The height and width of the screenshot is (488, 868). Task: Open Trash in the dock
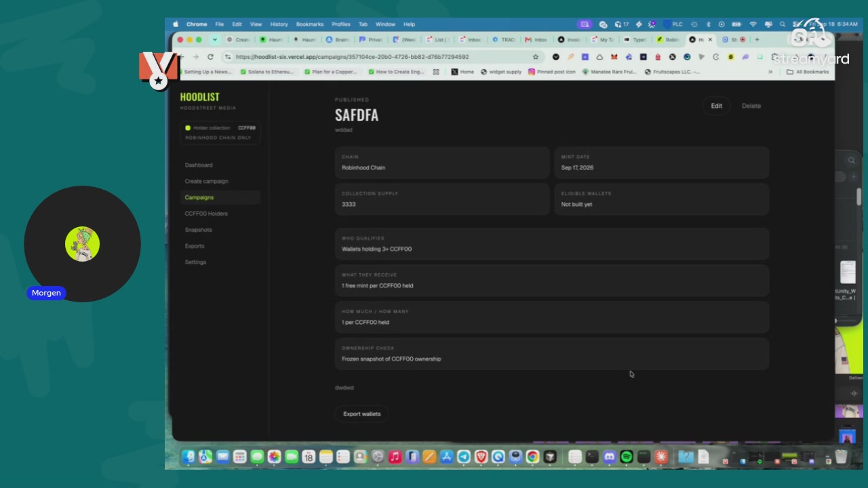[x=842, y=457]
